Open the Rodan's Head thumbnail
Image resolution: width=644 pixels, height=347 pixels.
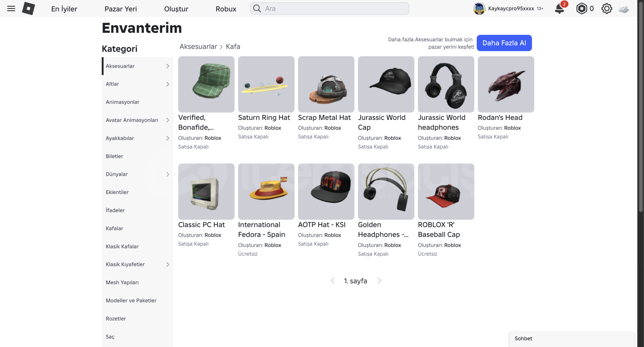pos(506,84)
